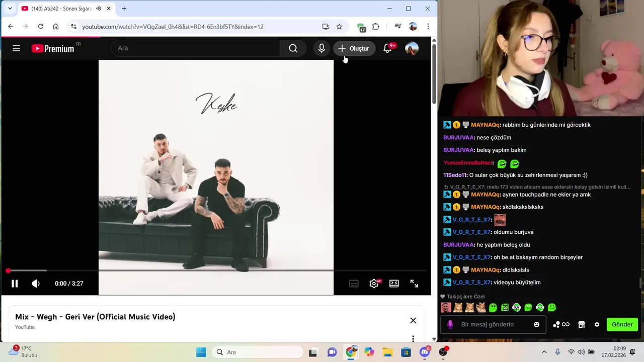Pause the video playback
The height and width of the screenshot is (362, 644).
click(x=15, y=284)
